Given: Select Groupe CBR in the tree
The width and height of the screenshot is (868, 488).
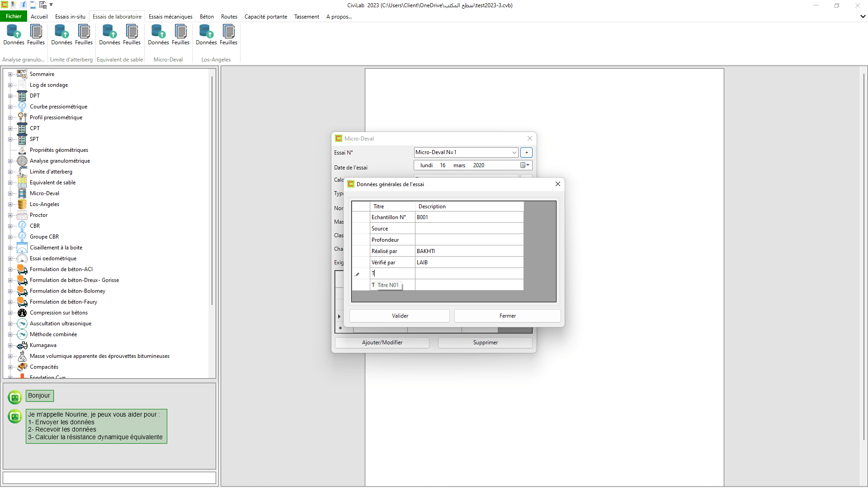Looking at the screenshot, I should (x=44, y=237).
